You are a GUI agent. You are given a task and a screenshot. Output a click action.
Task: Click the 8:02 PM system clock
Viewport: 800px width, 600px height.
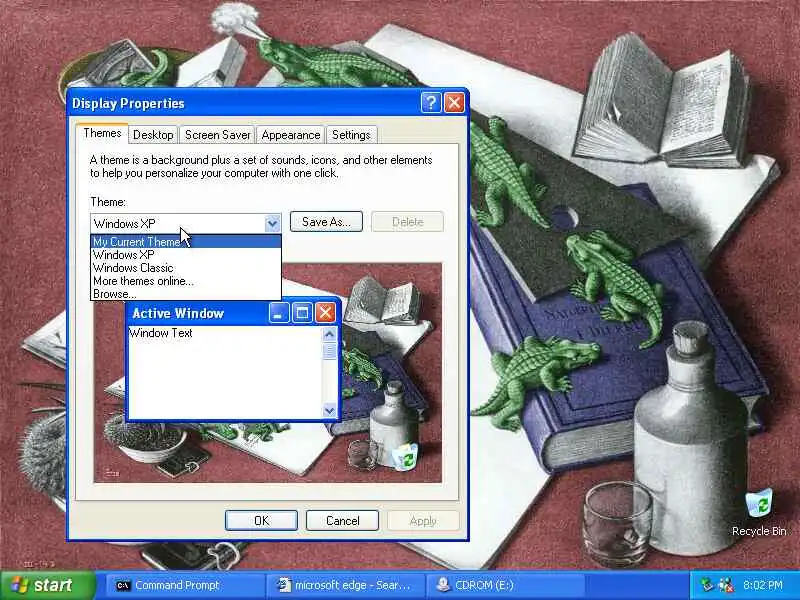point(763,585)
